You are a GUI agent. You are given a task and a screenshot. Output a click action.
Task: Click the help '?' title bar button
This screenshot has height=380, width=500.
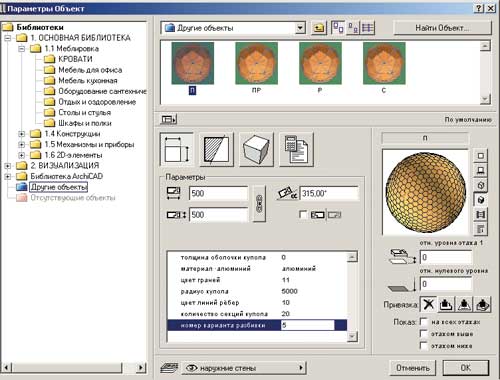click(x=478, y=8)
